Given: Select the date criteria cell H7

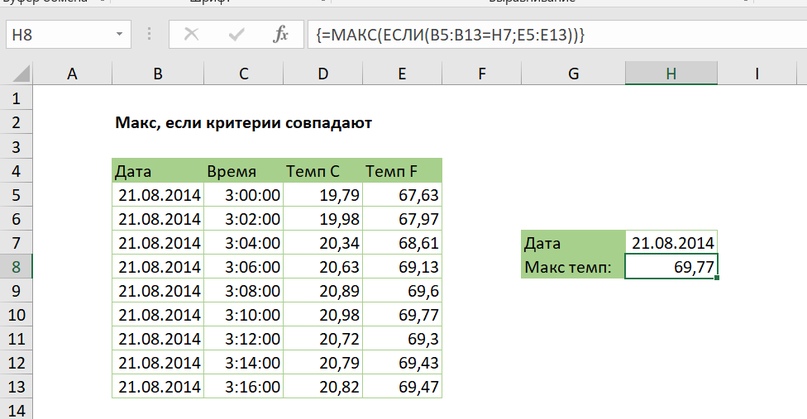Looking at the screenshot, I should pyautogui.click(x=671, y=242).
